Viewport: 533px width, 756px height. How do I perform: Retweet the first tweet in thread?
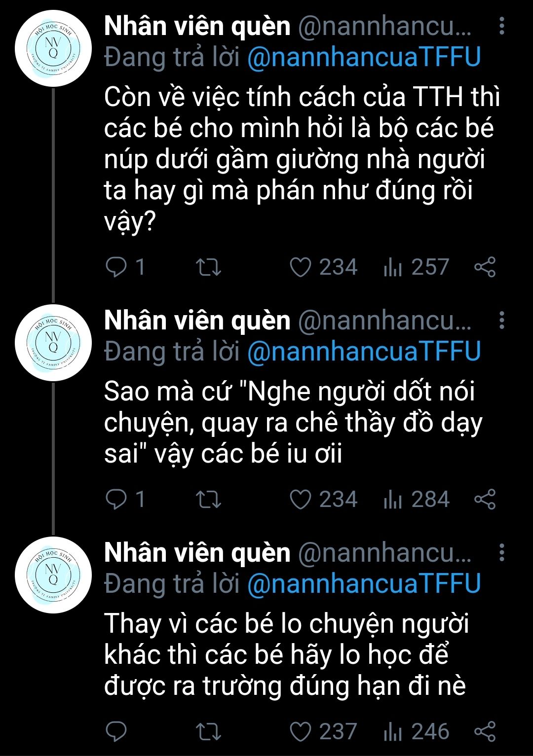tap(208, 267)
